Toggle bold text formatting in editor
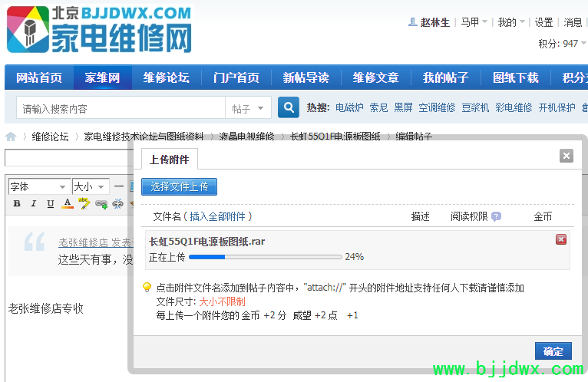The height and width of the screenshot is (382, 588). tap(17, 204)
